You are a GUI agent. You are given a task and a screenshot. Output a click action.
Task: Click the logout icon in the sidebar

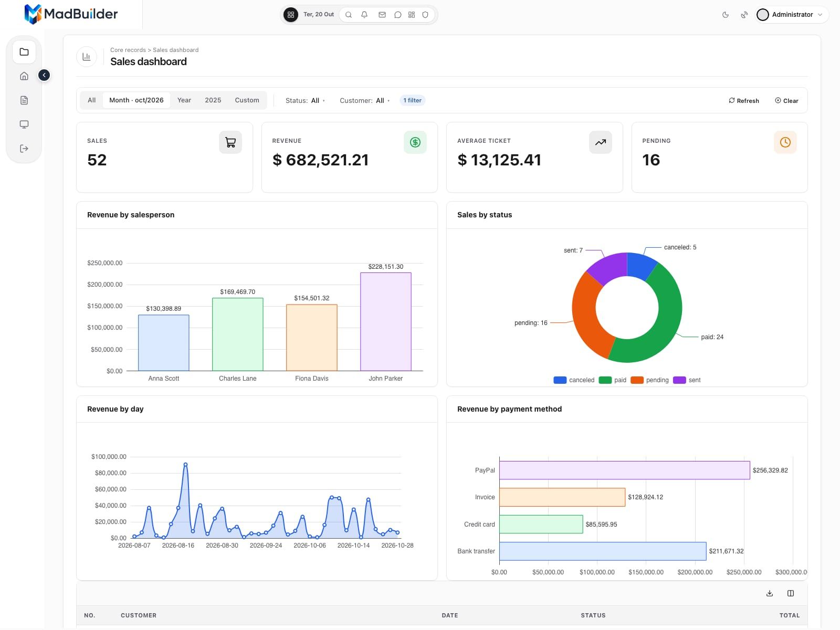pyautogui.click(x=24, y=149)
